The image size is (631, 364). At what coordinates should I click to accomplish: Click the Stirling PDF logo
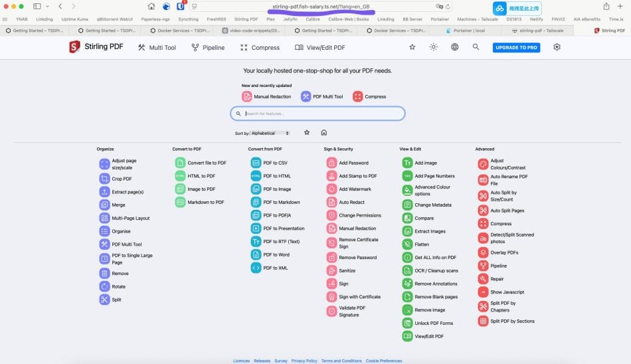coord(96,46)
